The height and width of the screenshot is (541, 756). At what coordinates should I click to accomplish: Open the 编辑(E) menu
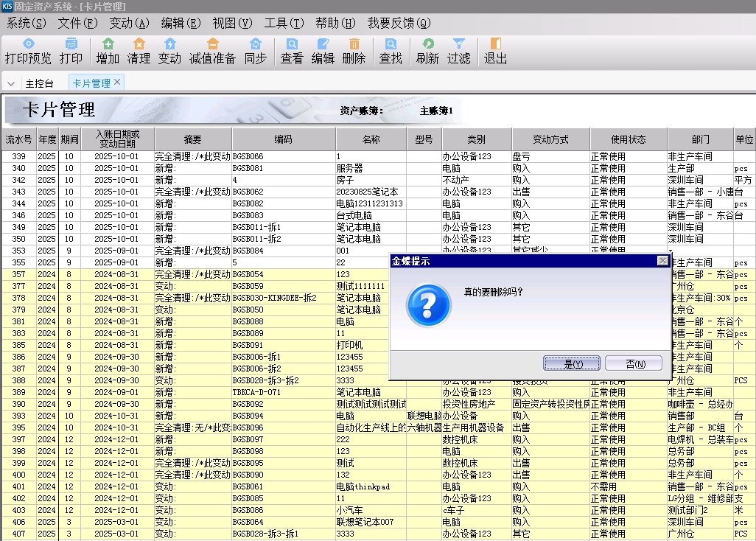click(x=181, y=23)
